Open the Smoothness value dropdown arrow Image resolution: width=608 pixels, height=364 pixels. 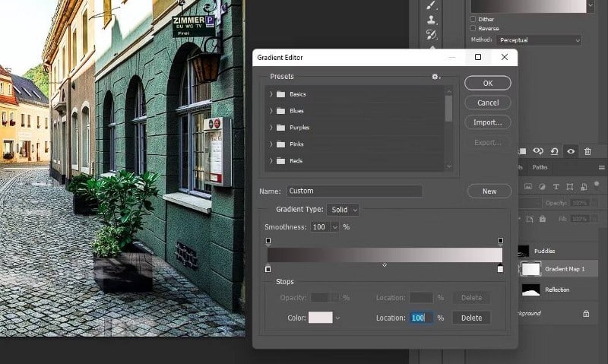click(334, 227)
